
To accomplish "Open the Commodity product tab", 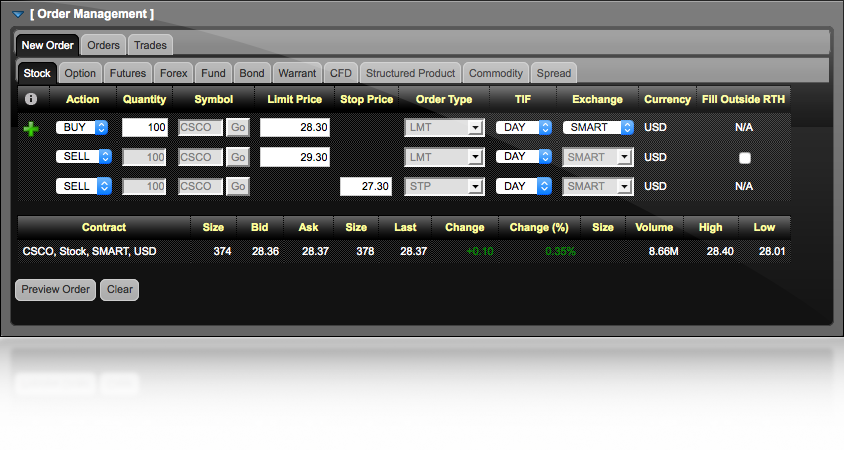I will (496, 73).
